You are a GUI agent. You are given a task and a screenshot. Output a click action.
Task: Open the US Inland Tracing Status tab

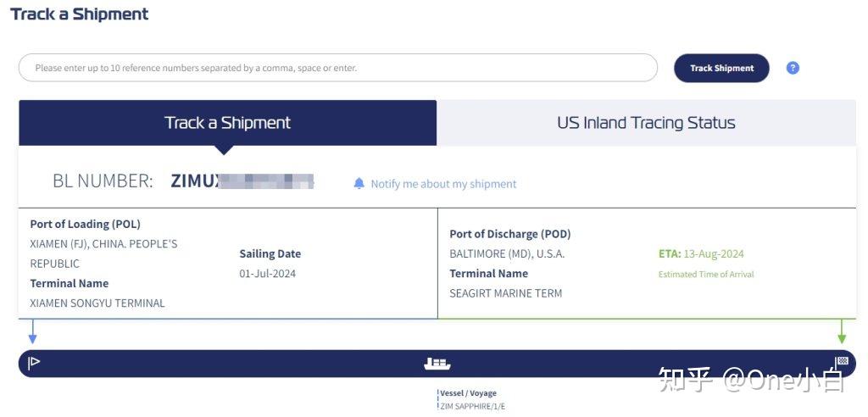[646, 123]
